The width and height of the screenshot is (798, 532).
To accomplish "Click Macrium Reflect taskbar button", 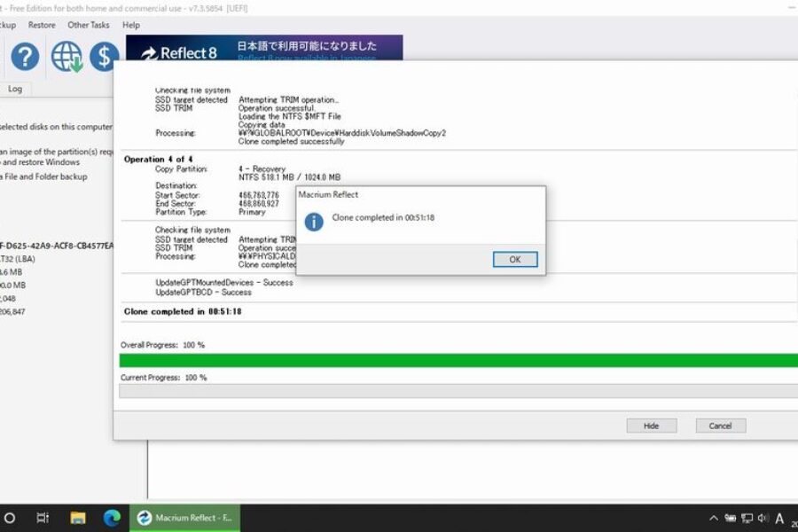I will (184, 518).
